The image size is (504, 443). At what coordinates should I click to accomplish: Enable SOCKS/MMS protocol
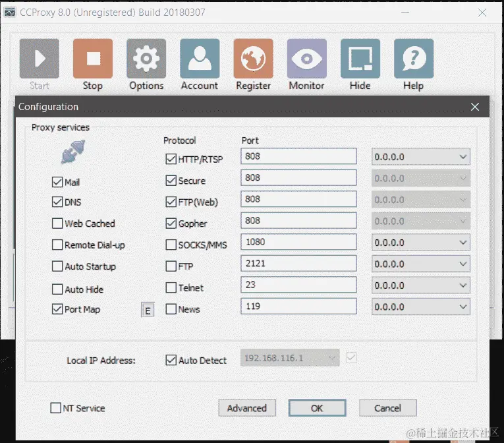tap(171, 245)
